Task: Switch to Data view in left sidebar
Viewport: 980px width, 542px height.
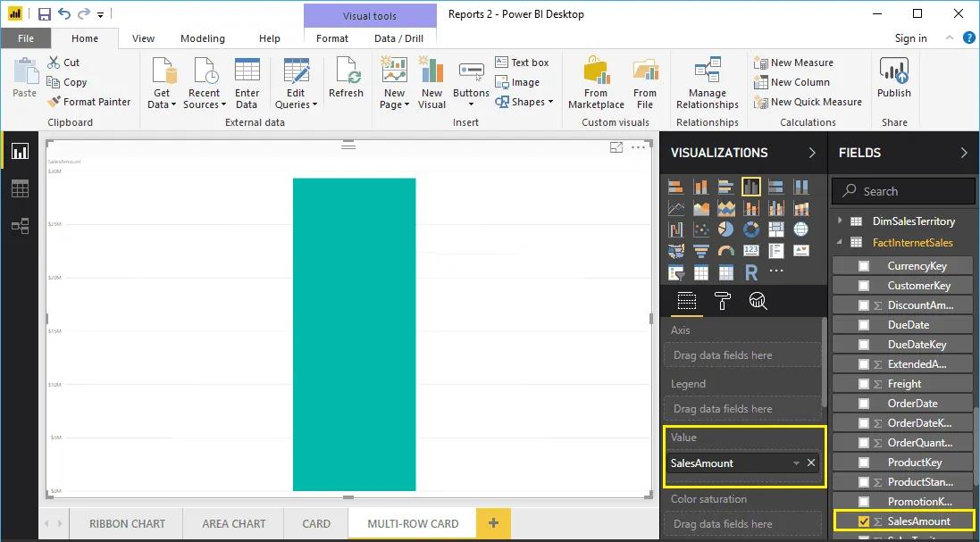Action: pos(20,188)
